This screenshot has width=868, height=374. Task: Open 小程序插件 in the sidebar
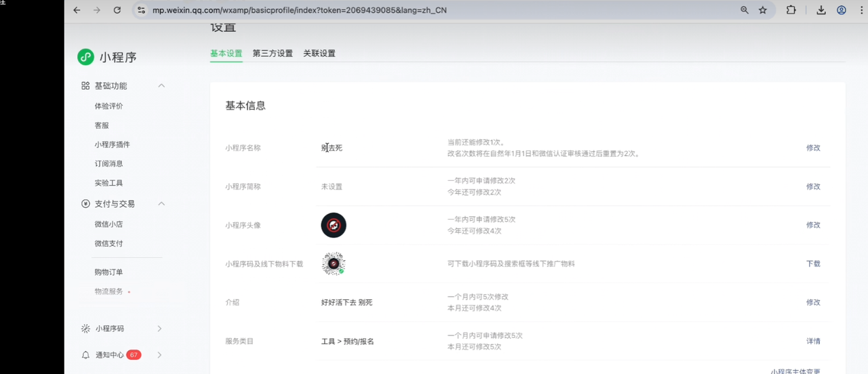(113, 144)
